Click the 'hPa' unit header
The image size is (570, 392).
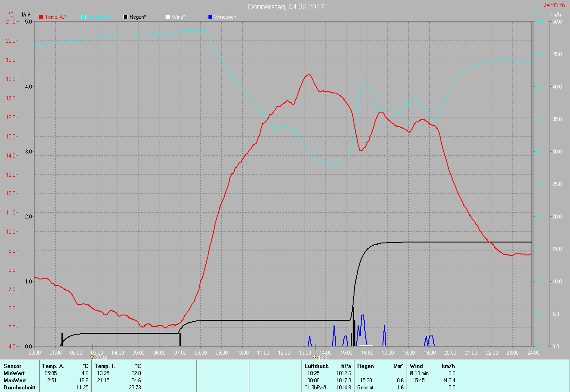pos(346,366)
